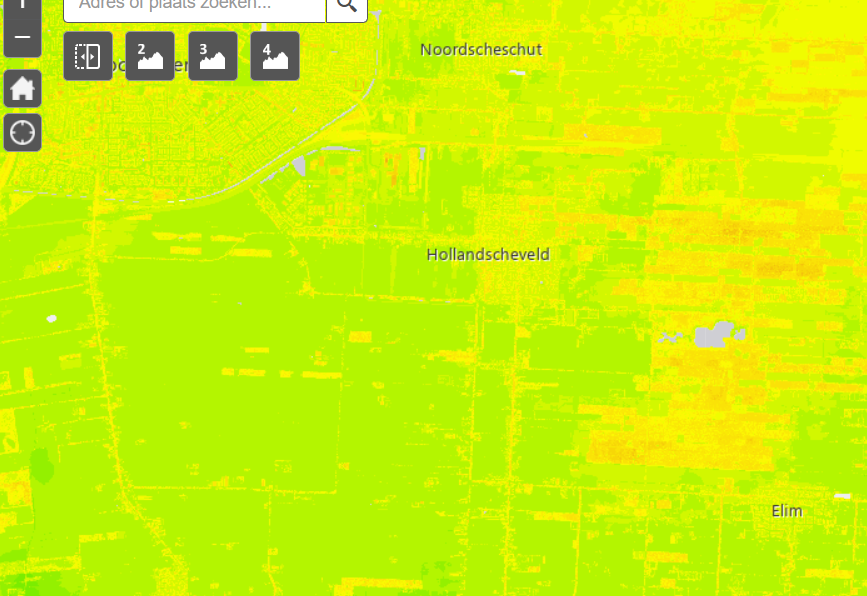Toggle the swipe compare tool
The width and height of the screenshot is (867, 596).
[88, 56]
